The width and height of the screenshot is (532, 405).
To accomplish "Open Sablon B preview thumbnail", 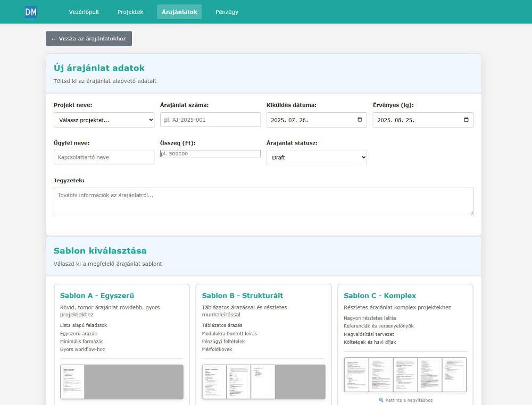I will click(x=264, y=382).
